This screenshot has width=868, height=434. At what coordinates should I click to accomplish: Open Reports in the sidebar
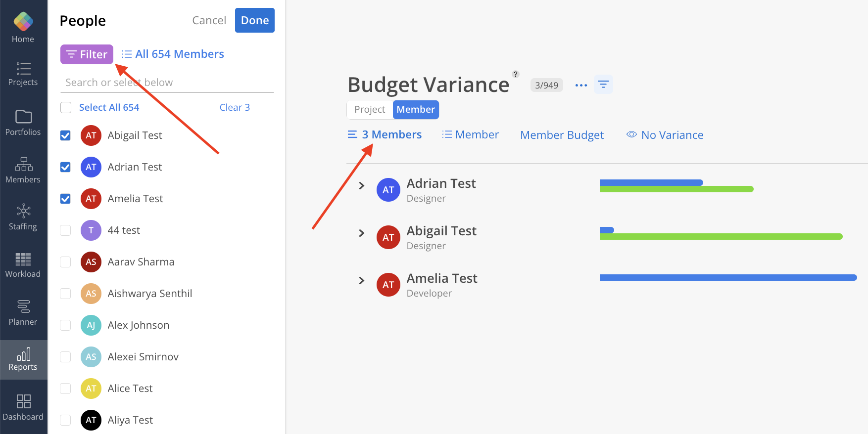(x=23, y=359)
